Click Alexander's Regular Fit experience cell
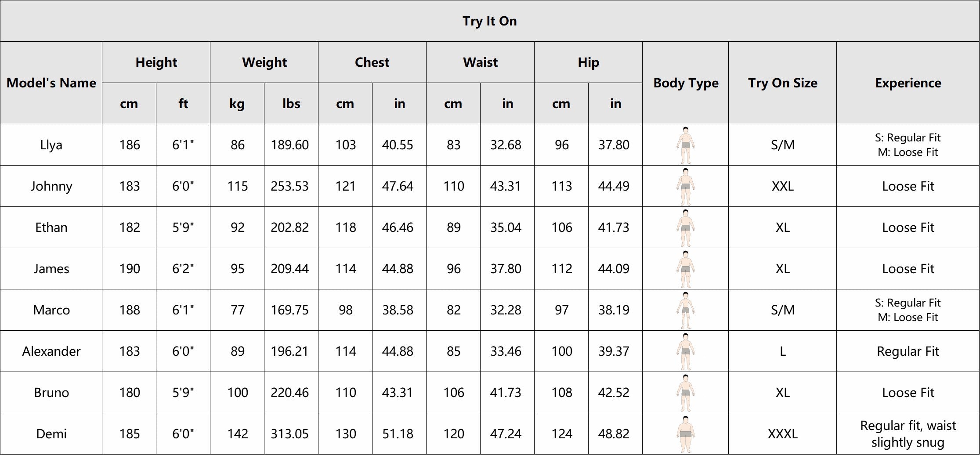980x455 pixels. [x=908, y=351]
